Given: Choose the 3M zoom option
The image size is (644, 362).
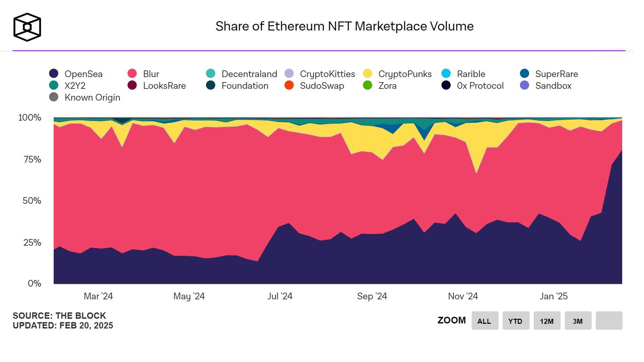Looking at the screenshot, I should coord(578,321).
